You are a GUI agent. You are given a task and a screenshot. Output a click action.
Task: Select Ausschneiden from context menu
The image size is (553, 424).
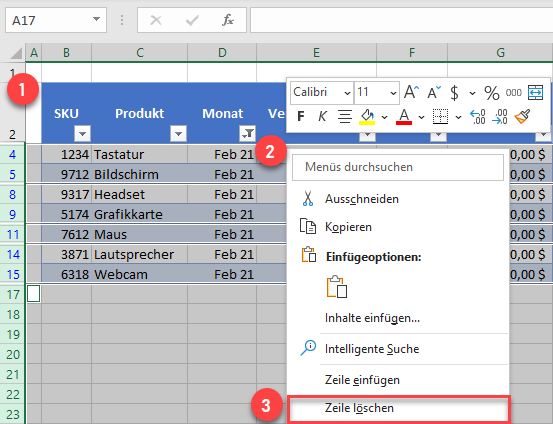tap(398, 199)
